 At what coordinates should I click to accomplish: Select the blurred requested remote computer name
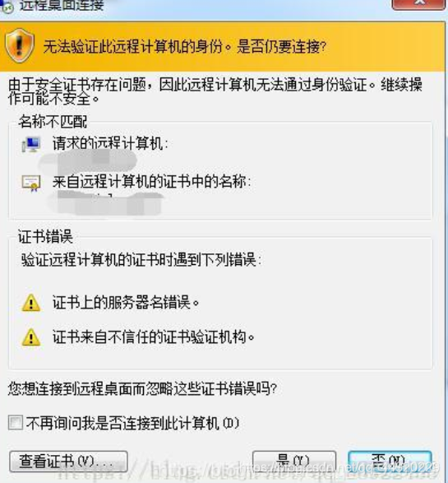click(x=88, y=161)
